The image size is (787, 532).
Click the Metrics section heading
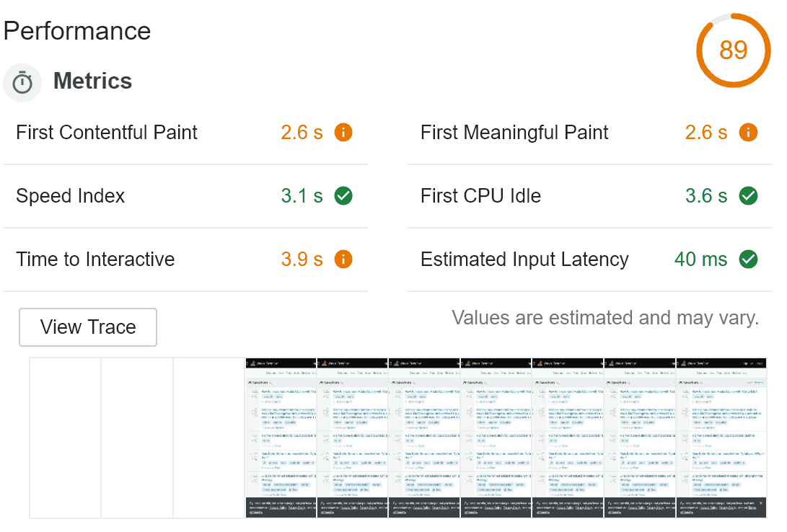92,81
